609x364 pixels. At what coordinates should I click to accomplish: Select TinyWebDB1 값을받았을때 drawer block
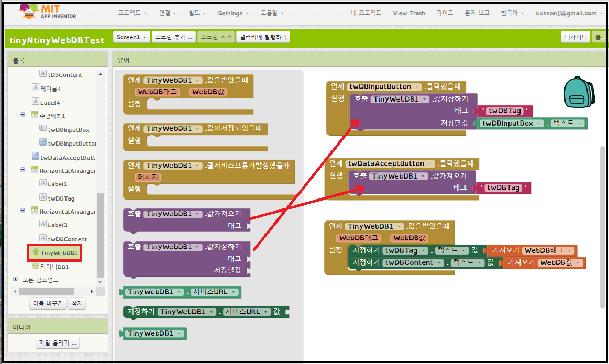188,94
